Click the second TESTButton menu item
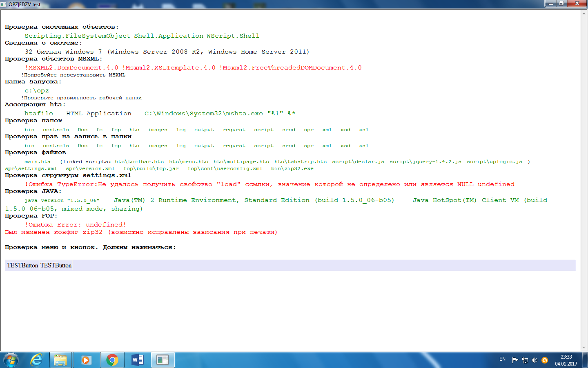This screenshot has width=588, height=368. click(x=56, y=265)
